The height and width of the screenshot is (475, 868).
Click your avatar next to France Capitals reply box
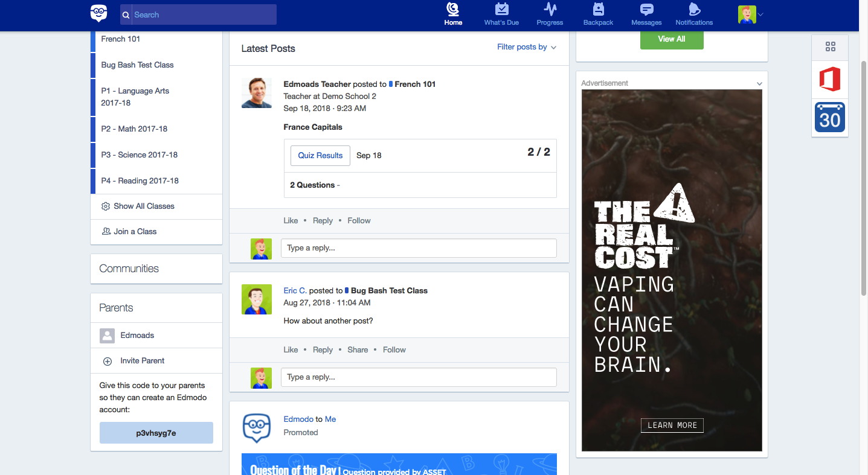click(261, 249)
